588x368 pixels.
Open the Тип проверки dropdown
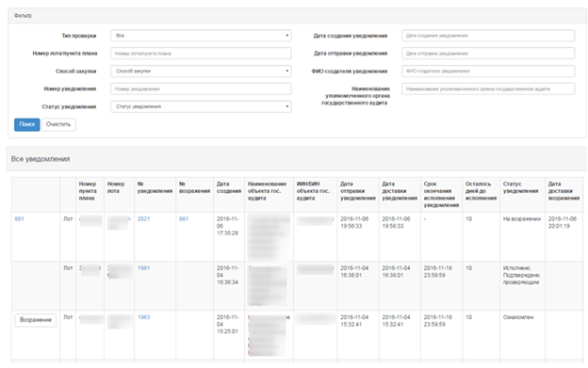point(201,36)
